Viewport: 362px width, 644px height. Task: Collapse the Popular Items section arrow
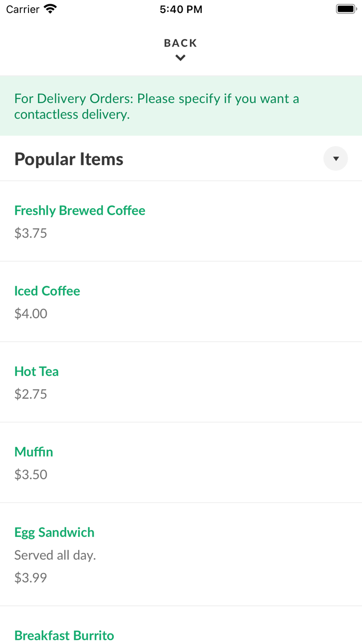click(336, 159)
